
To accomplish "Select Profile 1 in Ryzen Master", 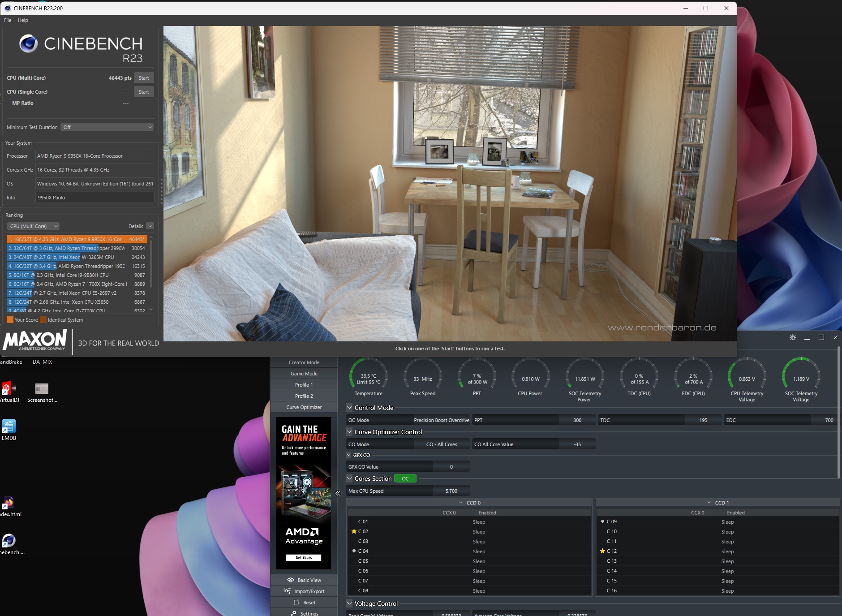I will click(304, 385).
